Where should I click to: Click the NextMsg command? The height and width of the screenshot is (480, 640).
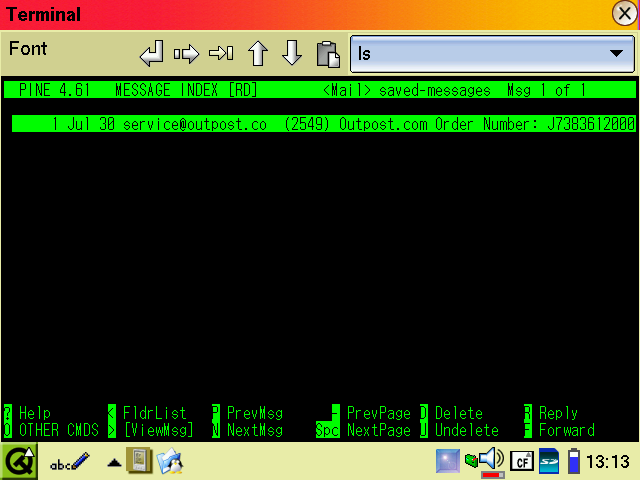255,430
